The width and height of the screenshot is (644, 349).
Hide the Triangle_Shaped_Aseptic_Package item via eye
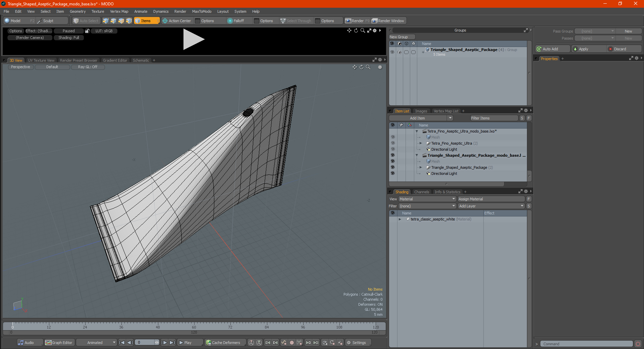click(x=392, y=167)
